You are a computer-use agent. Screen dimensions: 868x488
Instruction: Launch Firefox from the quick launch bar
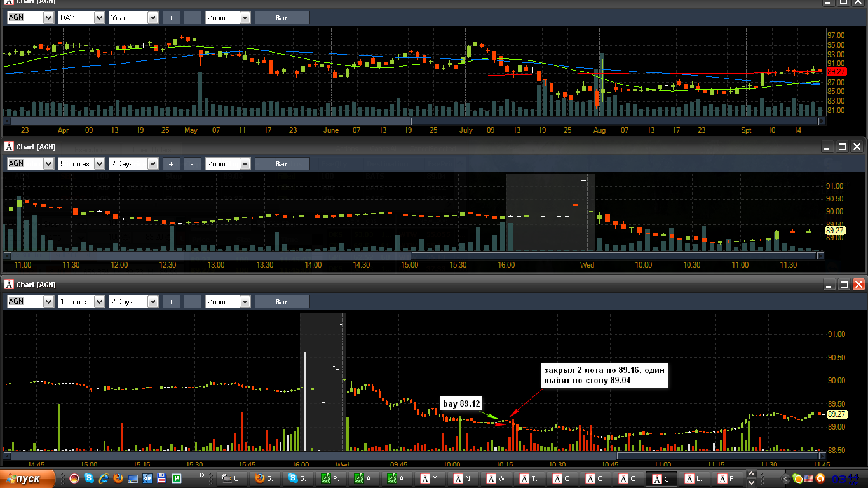click(118, 478)
